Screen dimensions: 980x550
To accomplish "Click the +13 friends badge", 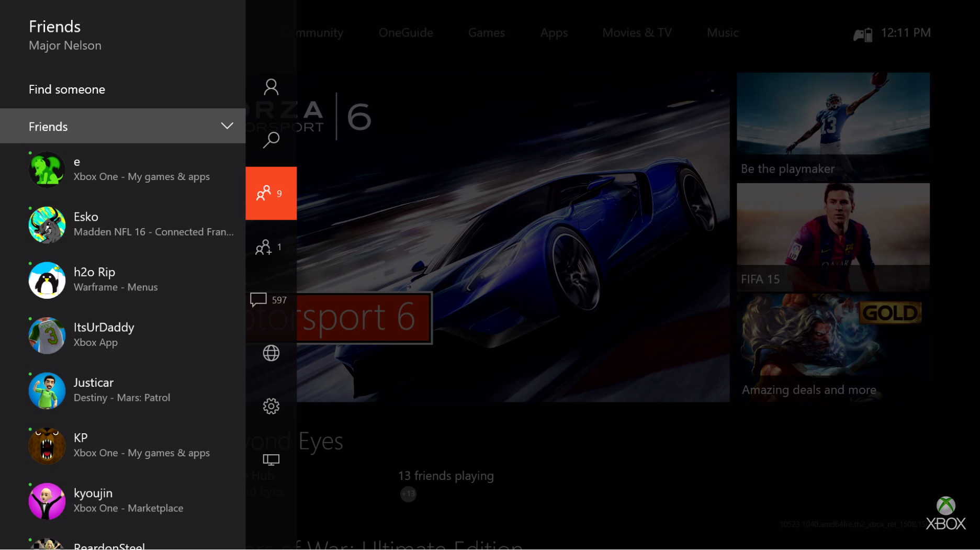I will pyautogui.click(x=408, y=493).
